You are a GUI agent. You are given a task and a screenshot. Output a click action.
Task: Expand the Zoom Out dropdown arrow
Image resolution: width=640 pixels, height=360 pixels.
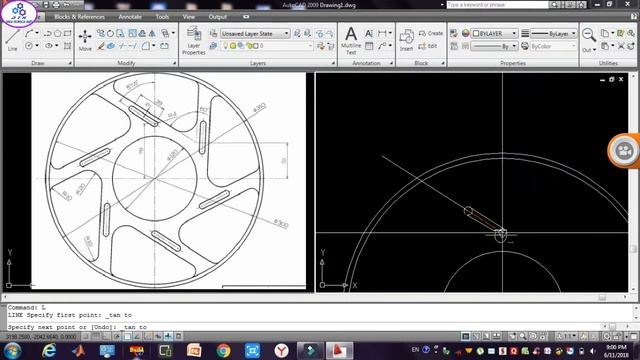(x=594, y=50)
